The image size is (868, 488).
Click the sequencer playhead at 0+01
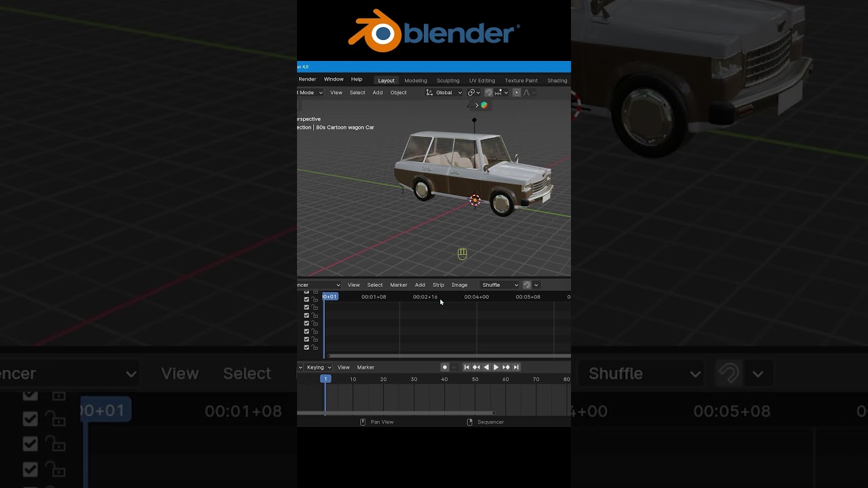pos(330,296)
